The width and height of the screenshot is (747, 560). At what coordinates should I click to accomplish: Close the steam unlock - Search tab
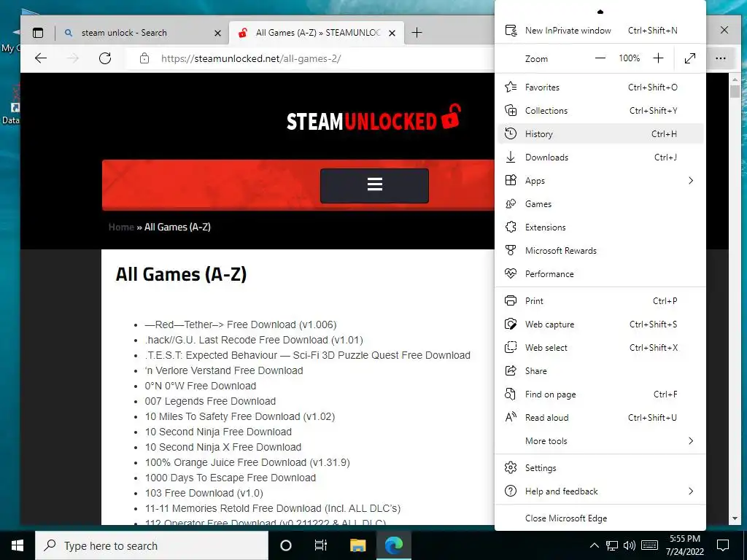point(217,33)
